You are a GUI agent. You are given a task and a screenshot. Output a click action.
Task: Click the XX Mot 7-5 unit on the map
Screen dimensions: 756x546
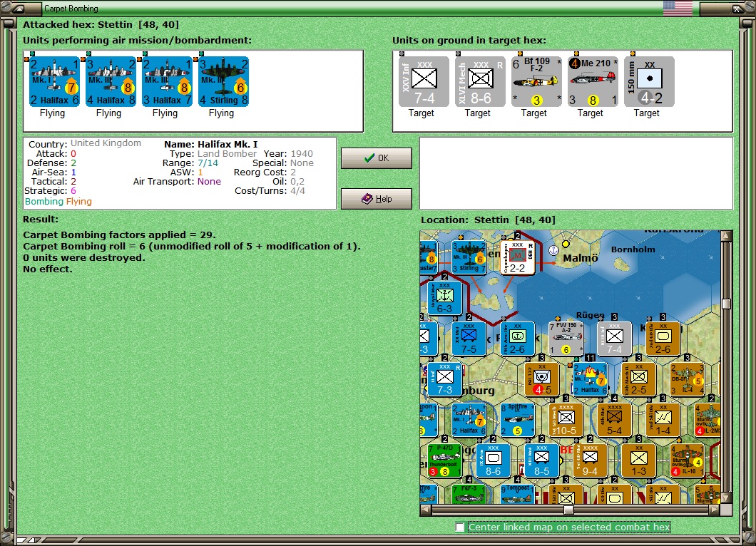(469, 339)
